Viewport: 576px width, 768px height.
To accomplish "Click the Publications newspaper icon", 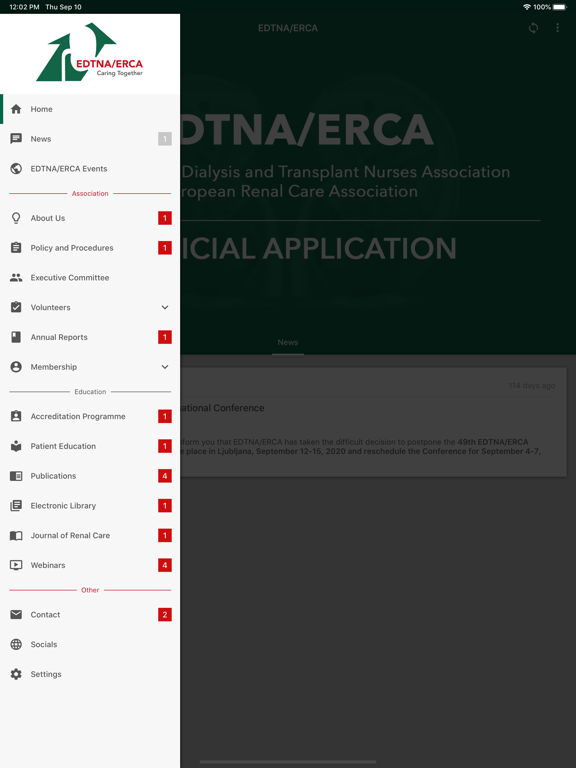I will click(x=16, y=476).
